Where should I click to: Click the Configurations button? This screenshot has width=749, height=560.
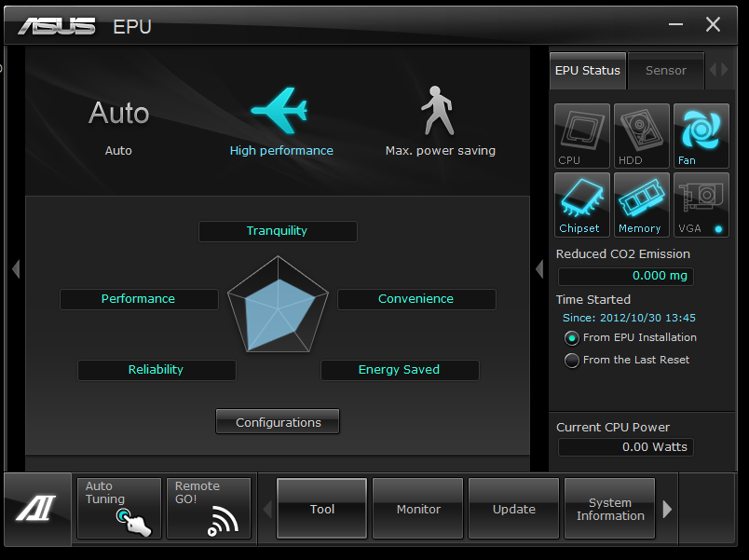(x=278, y=422)
